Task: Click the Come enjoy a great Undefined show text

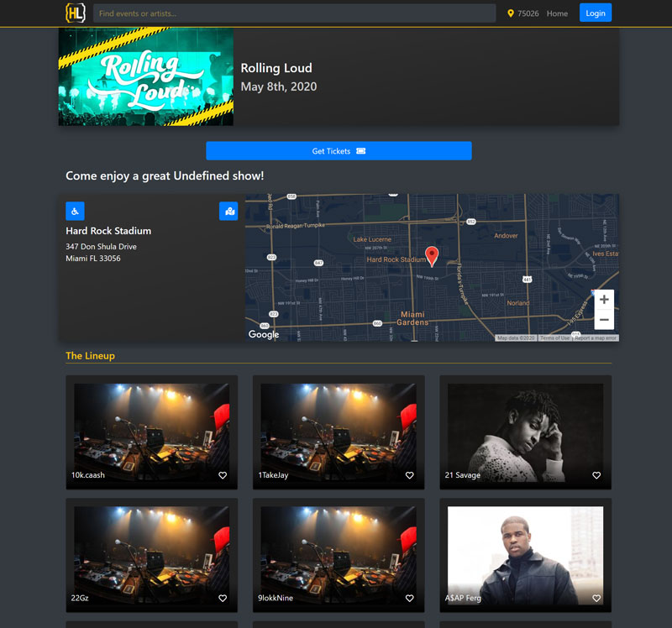Action: [165, 176]
